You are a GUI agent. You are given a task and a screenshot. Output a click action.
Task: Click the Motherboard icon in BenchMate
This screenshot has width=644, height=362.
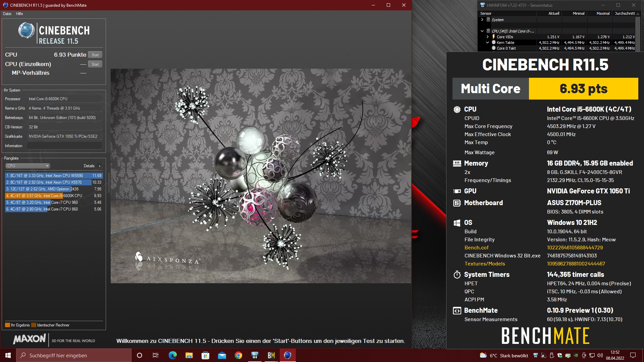point(457,203)
